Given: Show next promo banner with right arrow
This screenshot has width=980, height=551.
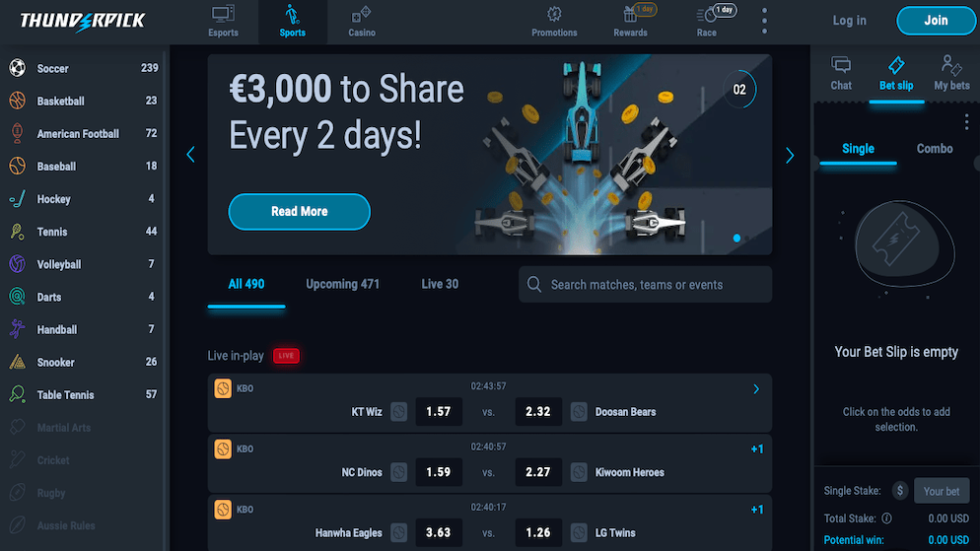Looking at the screenshot, I should pyautogui.click(x=790, y=155).
